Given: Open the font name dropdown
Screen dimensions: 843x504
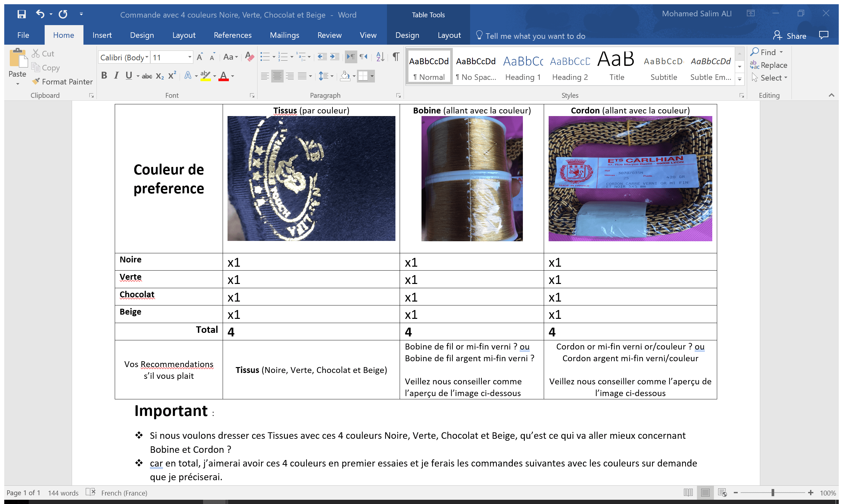Looking at the screenshot, I should click(x=147, y=57).
